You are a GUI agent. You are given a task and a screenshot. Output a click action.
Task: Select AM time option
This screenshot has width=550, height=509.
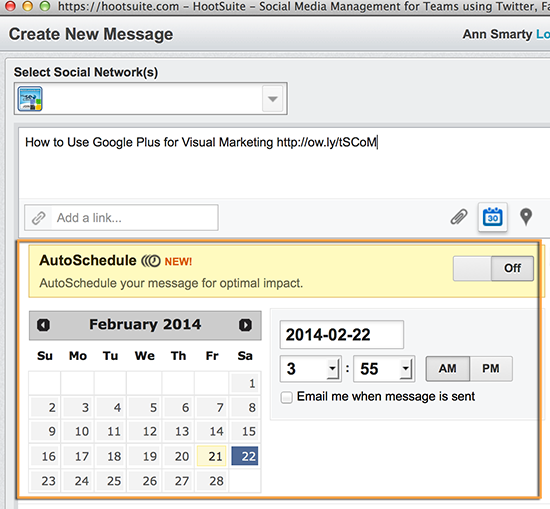(x=448, y=369)
